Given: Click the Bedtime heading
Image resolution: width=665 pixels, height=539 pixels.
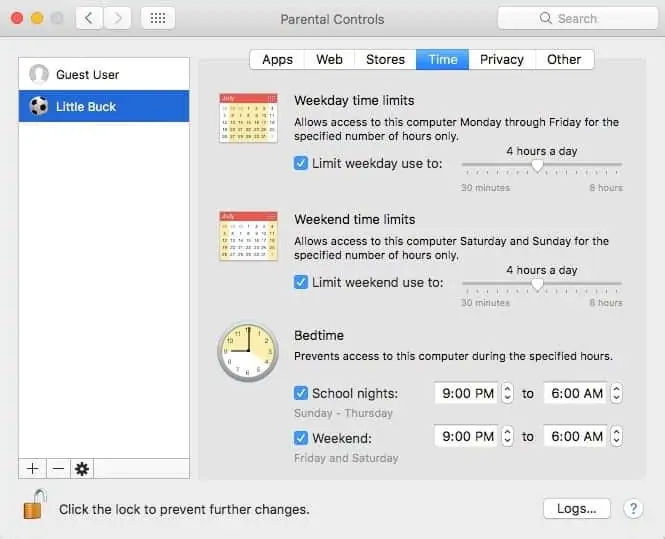Looking at the screenshot, I should click(319, 335).
